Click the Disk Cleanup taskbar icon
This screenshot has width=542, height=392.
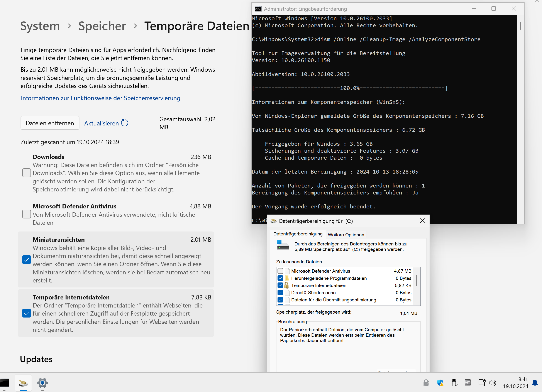tap(23, 383)
